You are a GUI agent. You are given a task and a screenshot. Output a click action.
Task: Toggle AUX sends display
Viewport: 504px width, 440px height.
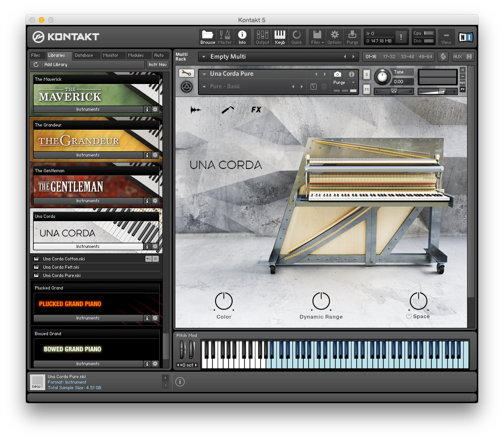pos(456,56)
